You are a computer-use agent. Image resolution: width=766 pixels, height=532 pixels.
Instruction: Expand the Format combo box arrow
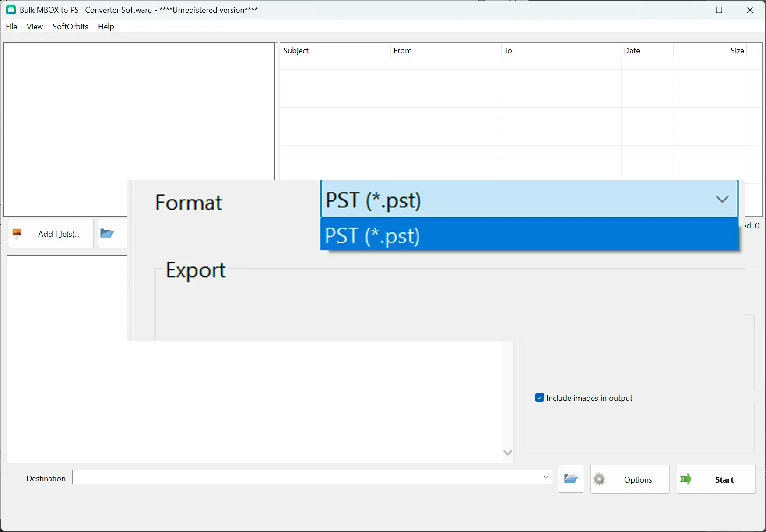point(722,199)
